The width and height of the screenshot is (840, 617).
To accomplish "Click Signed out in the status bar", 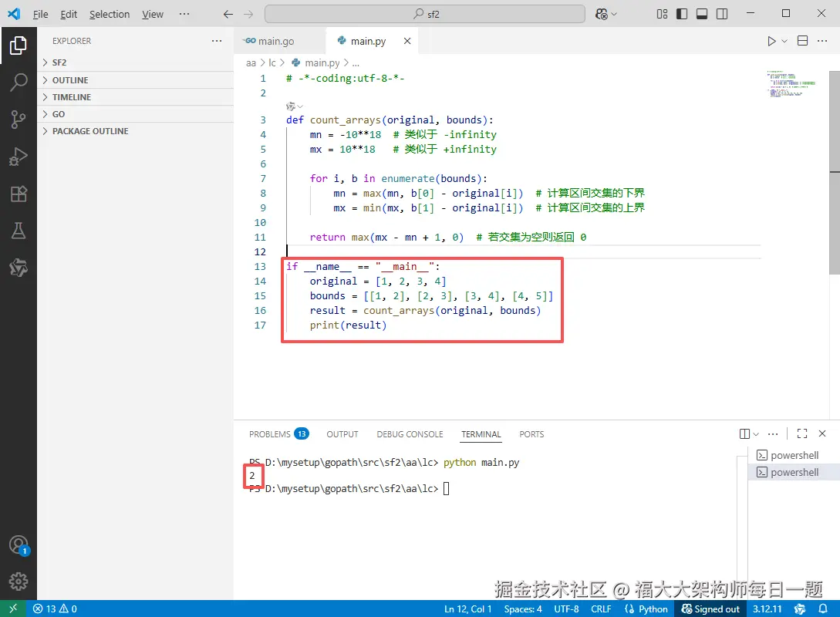I will tap(710, 609).
